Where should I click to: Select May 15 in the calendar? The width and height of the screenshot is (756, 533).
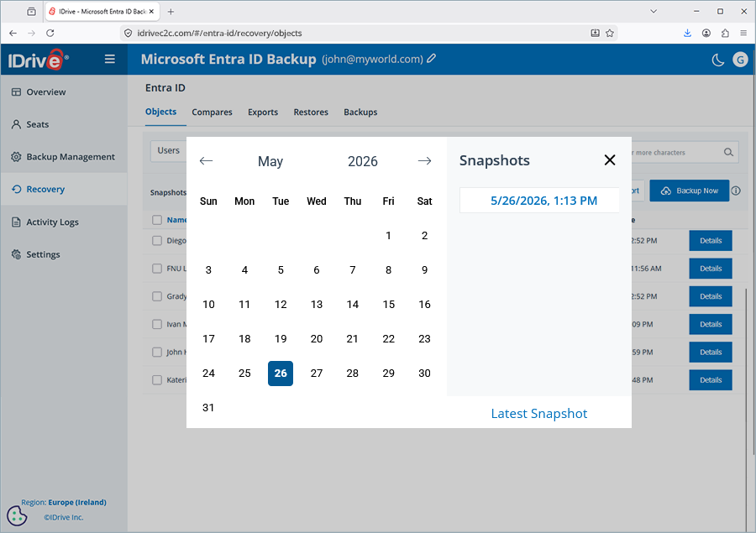pos(389,305)
